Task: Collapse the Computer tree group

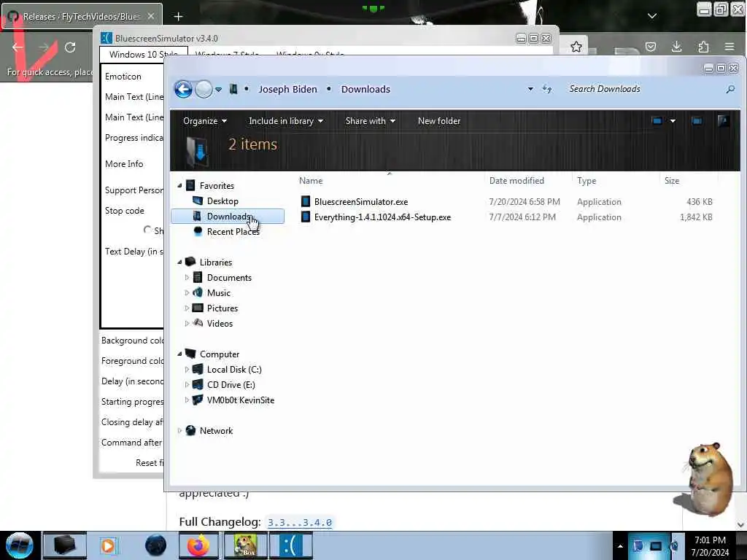Action: [179, 354]
